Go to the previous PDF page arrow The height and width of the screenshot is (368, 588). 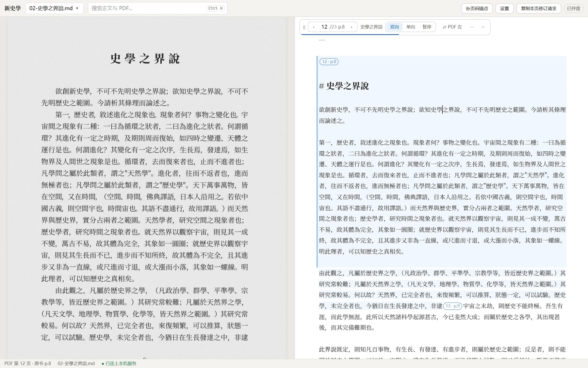(x=314, y=27)
